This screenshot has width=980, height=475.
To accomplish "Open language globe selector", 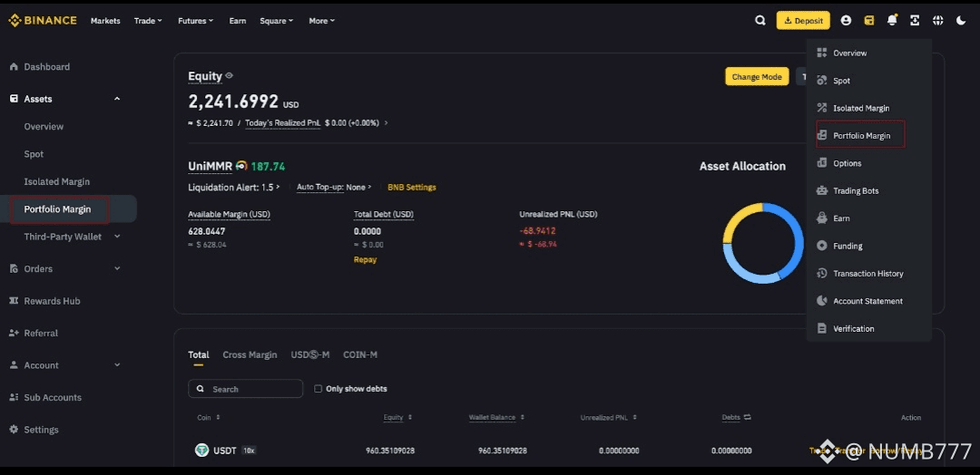I will pyautogui.click(x=937, y=20).
